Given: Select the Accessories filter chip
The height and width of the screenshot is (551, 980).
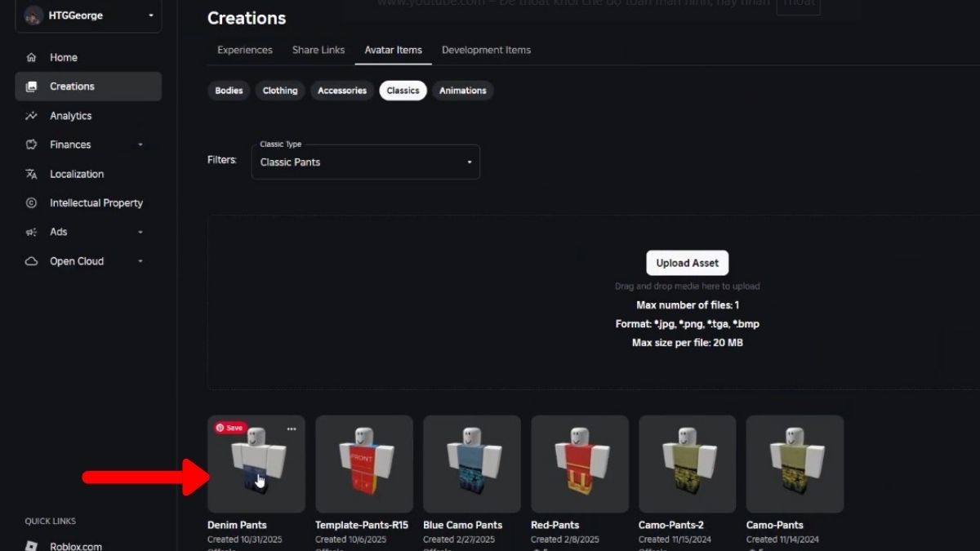Looking at the screenshot, I should click(342, 91).
